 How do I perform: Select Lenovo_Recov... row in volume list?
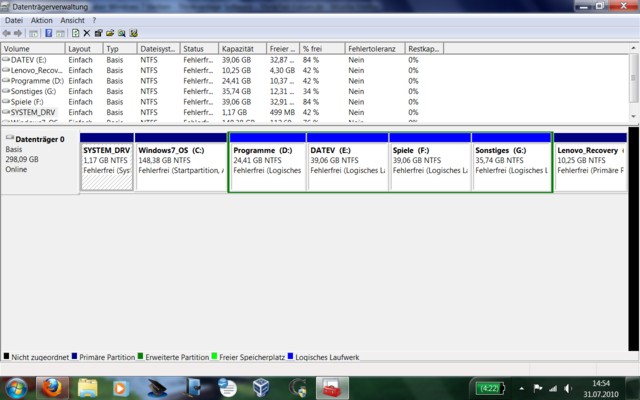pos(314,70)
